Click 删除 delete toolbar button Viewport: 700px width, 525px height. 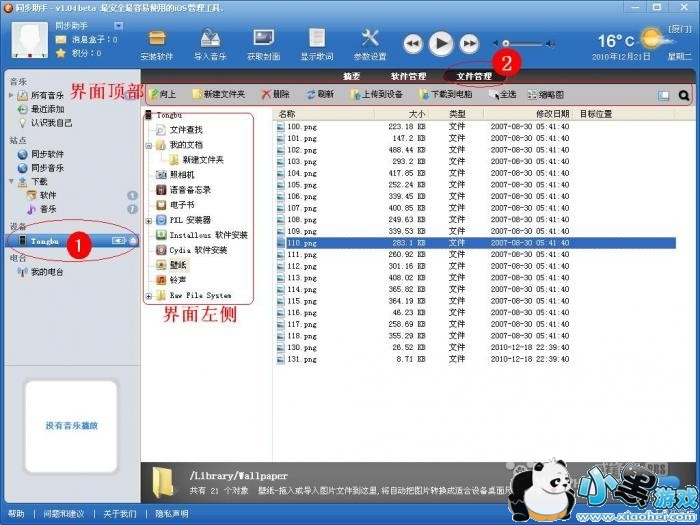click(275, 94)
